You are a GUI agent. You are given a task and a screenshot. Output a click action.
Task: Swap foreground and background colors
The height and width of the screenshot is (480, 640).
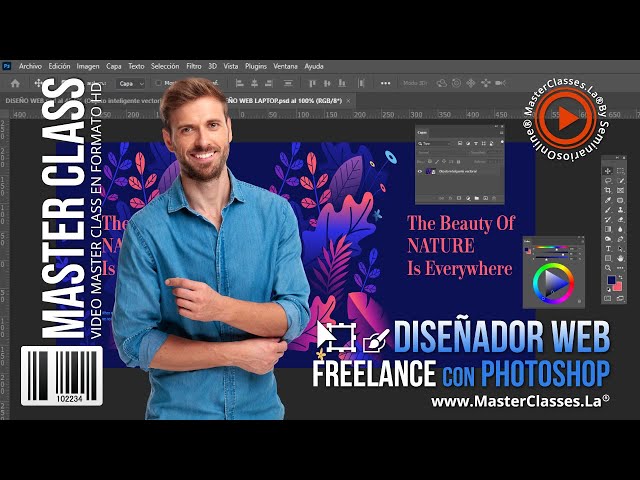tap(620, 277)
